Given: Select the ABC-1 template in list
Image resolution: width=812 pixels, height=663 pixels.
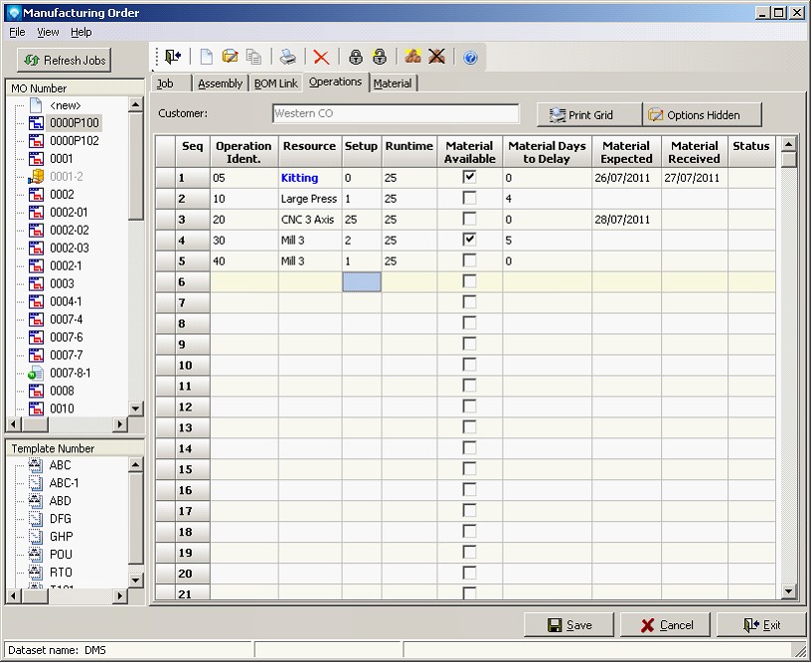Looking at the screenshot, I should [x=65, y=483].
